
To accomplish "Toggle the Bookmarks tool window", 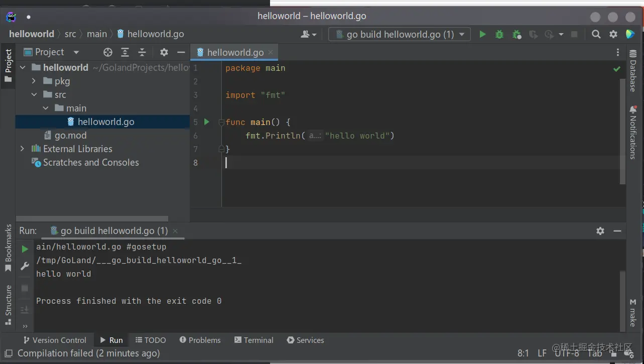I will click(x=8, y=248).
